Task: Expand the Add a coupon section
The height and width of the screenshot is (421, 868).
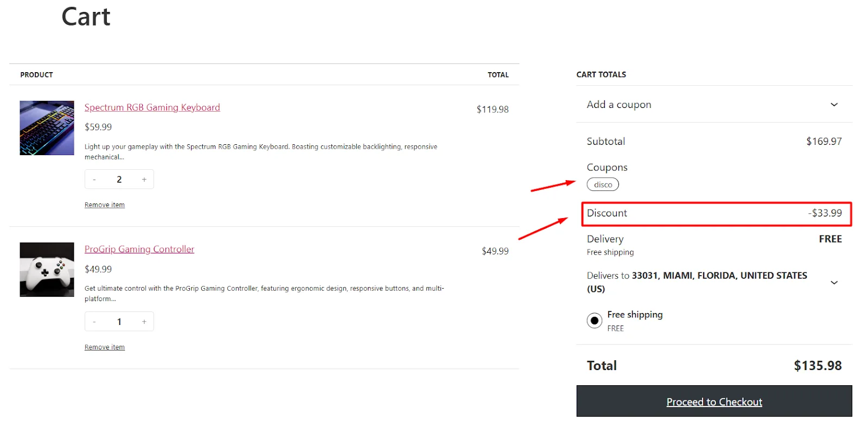Action: click(714, 104)
